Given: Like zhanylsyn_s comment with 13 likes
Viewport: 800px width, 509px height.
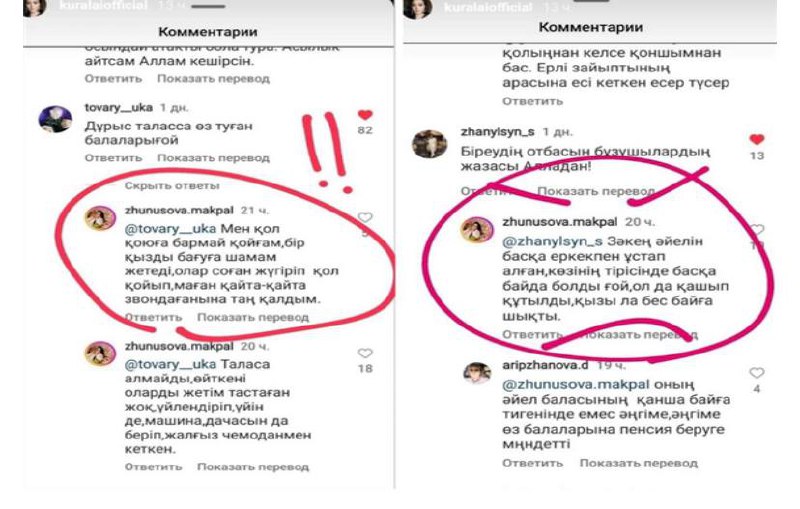Looking at the screenshot, I should tap(757, 139).
